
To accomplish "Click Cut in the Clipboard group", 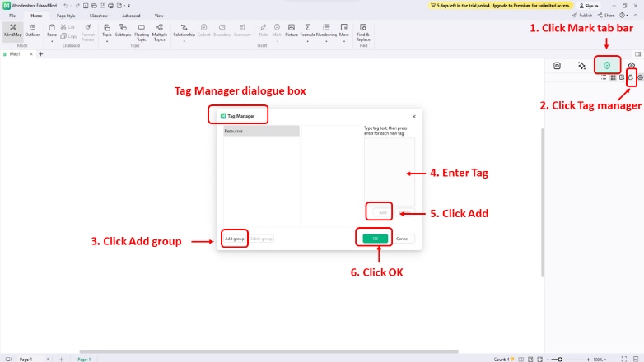I will pyautogui.click(x=68, y=27).
